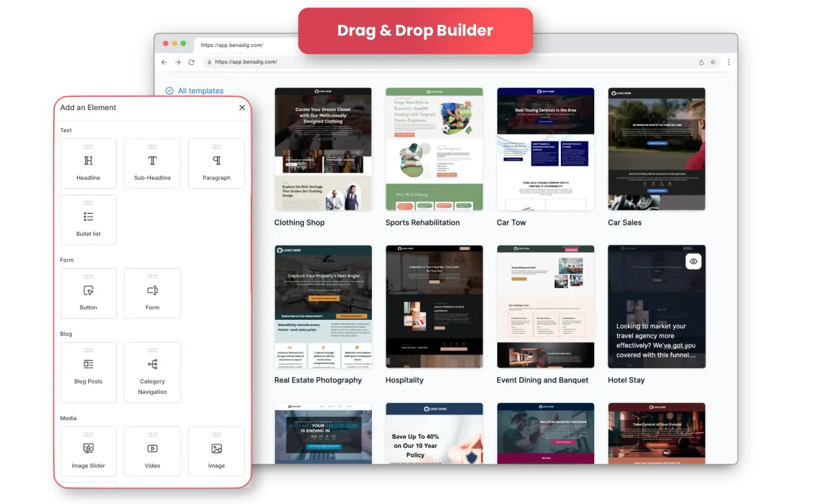Image resolution: width=831 pixels, height=504 pixels.
Task: Open the Car Tow template thumbnail
Action: pyautogui.click(x=546, y=149)
